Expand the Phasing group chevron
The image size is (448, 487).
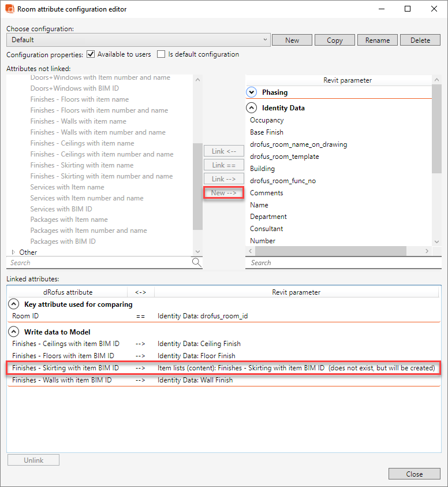[251, 92]
